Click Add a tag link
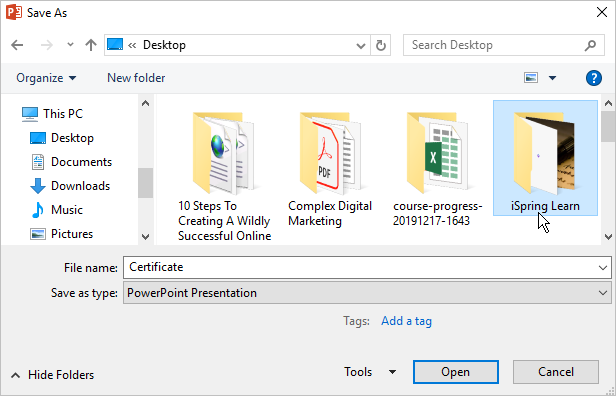 (406, 321)
